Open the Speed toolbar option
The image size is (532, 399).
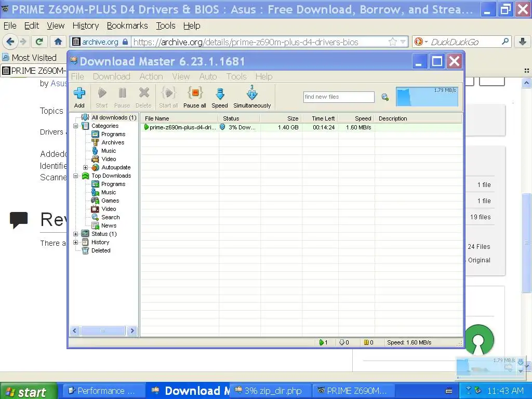(x=220, y=97)
